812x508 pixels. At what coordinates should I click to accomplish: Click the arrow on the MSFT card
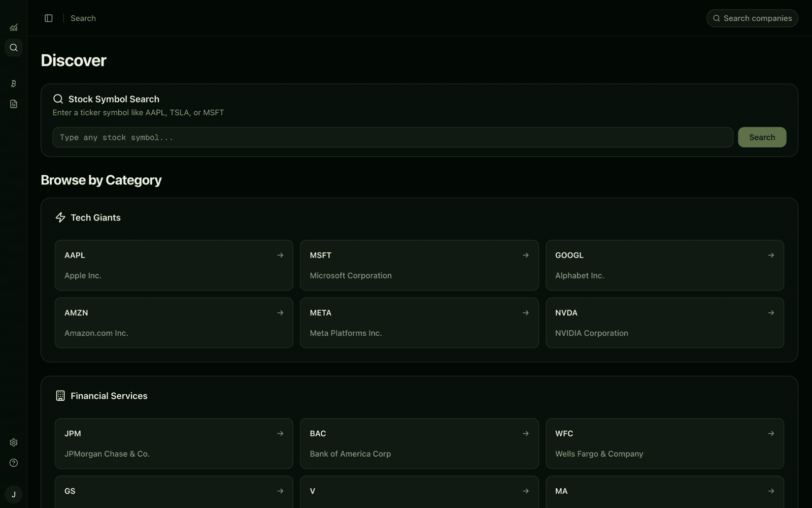[526, 255]
